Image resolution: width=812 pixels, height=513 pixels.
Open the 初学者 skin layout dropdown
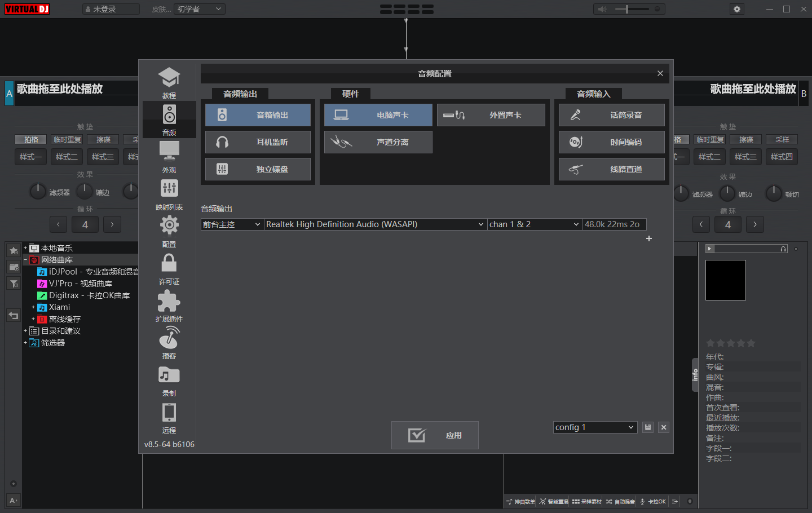[x=200, y=9]
